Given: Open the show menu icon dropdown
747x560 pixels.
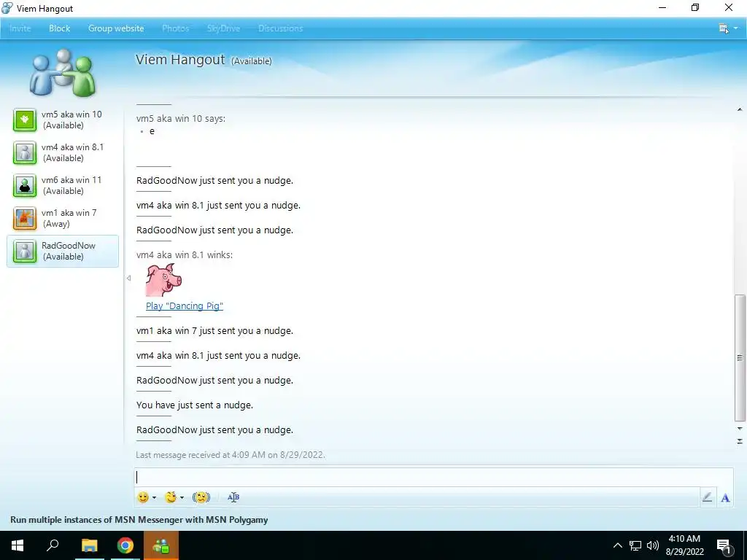Looking at the screenshot, I should [x=728, y=28].
